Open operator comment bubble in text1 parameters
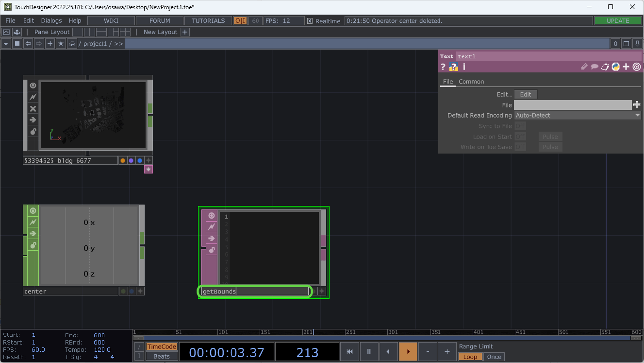 tap(594, 67)
